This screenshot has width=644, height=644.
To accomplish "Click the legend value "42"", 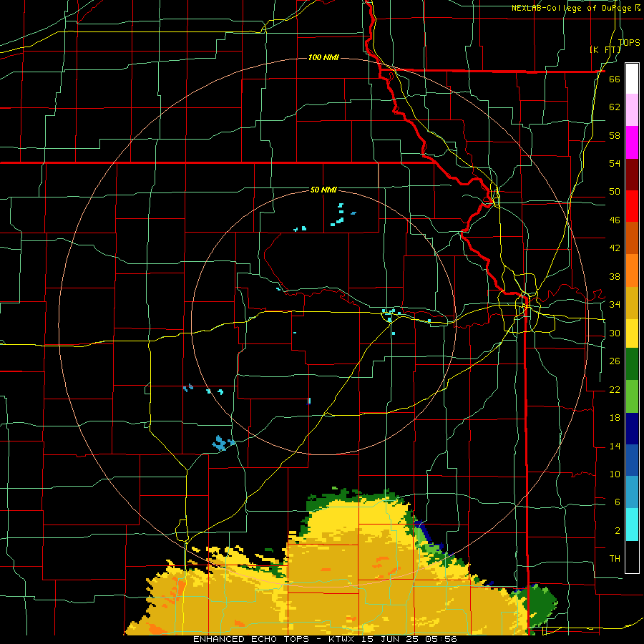I will pyautogui.click(x=615, y=248).
